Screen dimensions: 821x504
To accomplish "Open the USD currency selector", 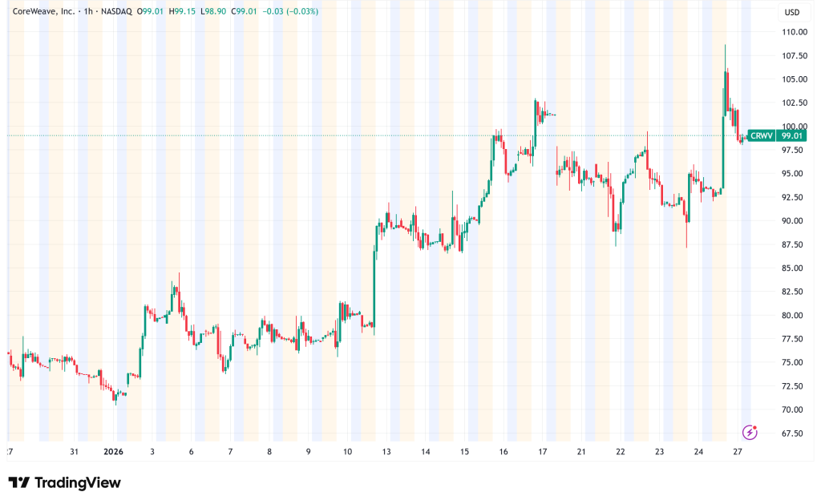I will tap(792, 12).
